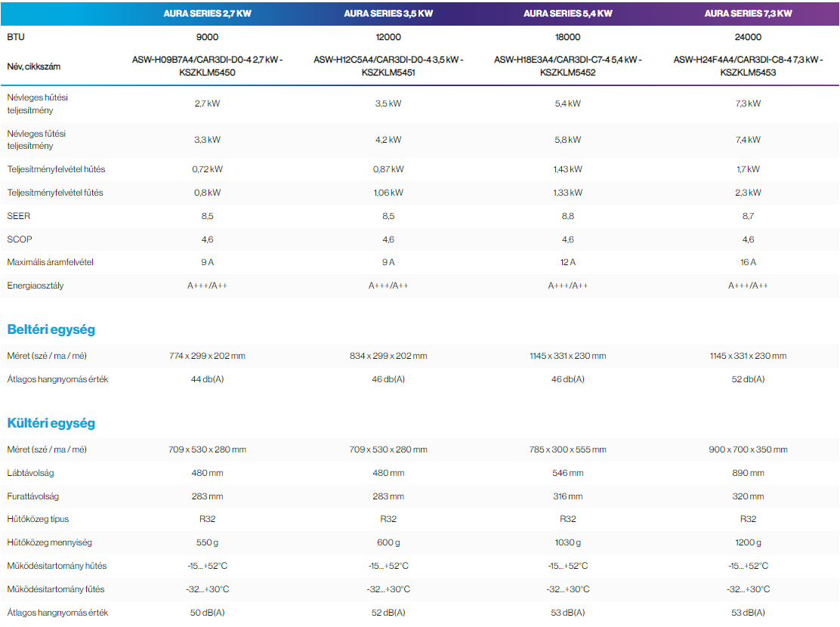The width and height of the screenshot is (840, 627).
Task: Click the 'Energiaosztály' row label
Action: [36, 286]
